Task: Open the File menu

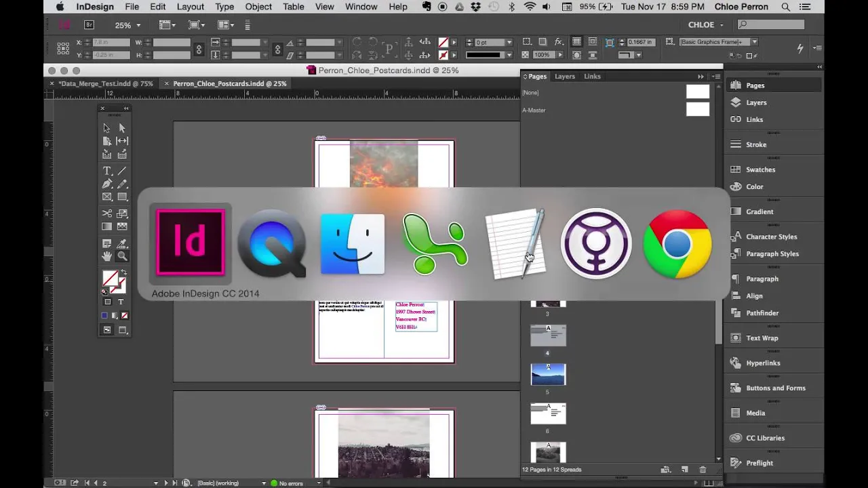Action: point(132,7)
